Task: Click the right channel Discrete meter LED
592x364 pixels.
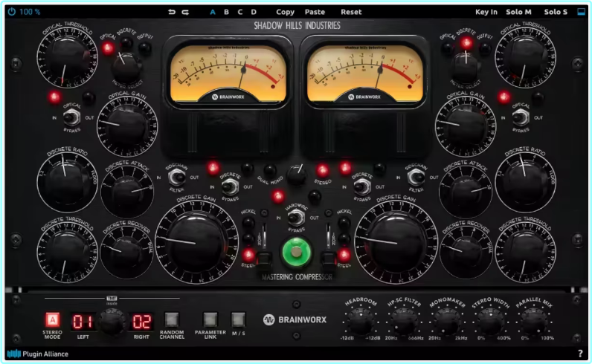Action: tap(466, 42)
